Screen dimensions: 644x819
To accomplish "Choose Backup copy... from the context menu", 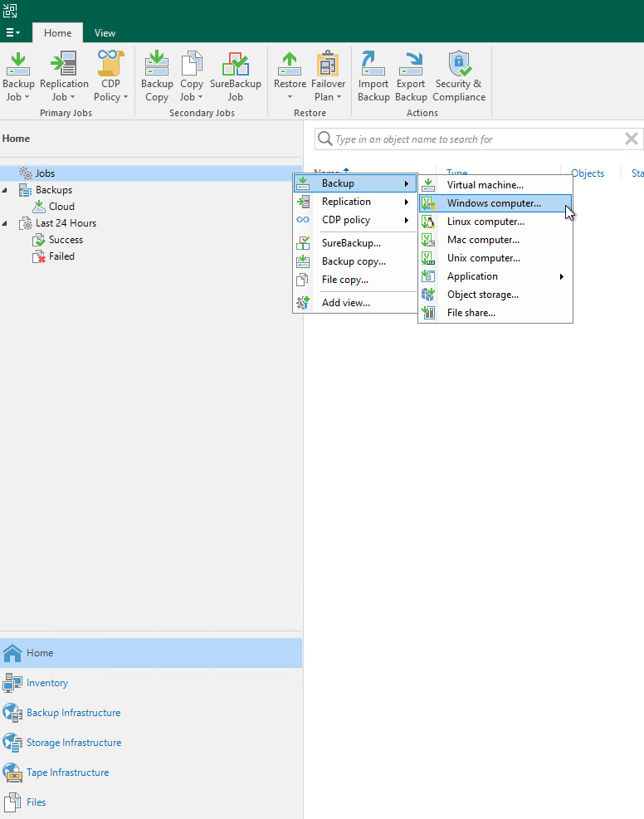I will (355, 261).
